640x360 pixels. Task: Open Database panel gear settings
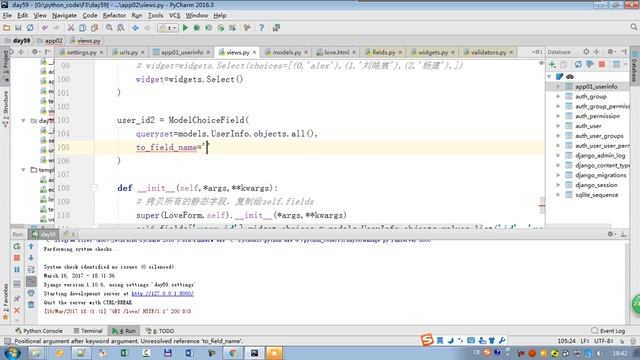[611, 52]
